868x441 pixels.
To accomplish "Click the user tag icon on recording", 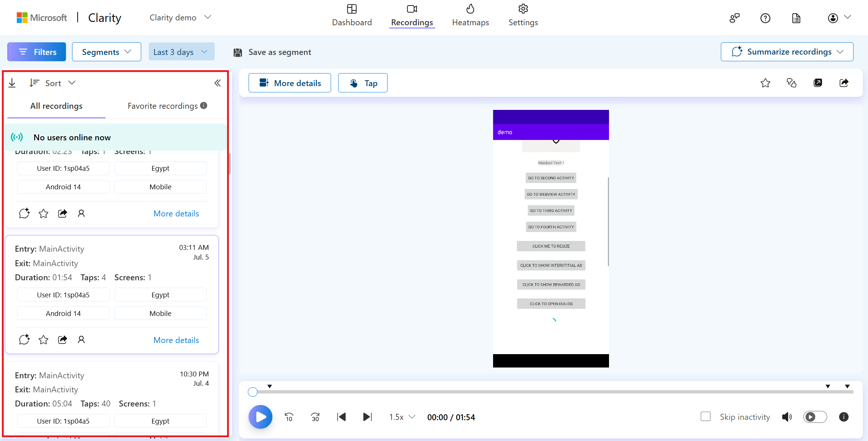I will [x=81, y=340].
